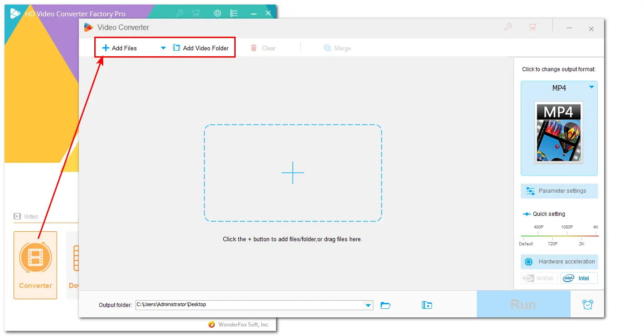Click Add Files in the toolbar
Screen dimensions: 644x336
click(120, 48)
